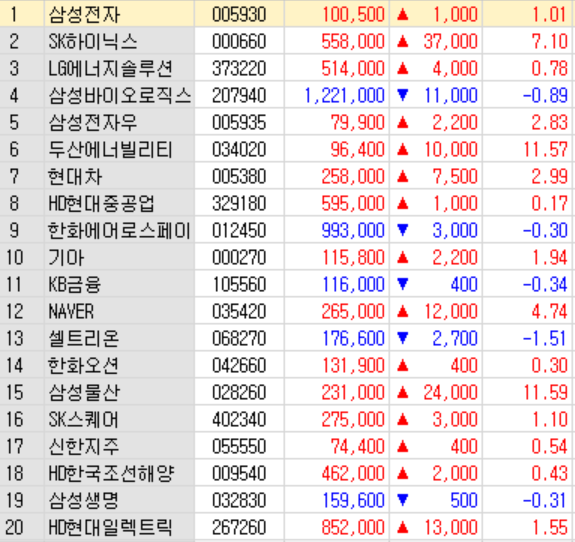Select the 삼성전자우 stock name
575x542 pixels.
tap(93, 122)
